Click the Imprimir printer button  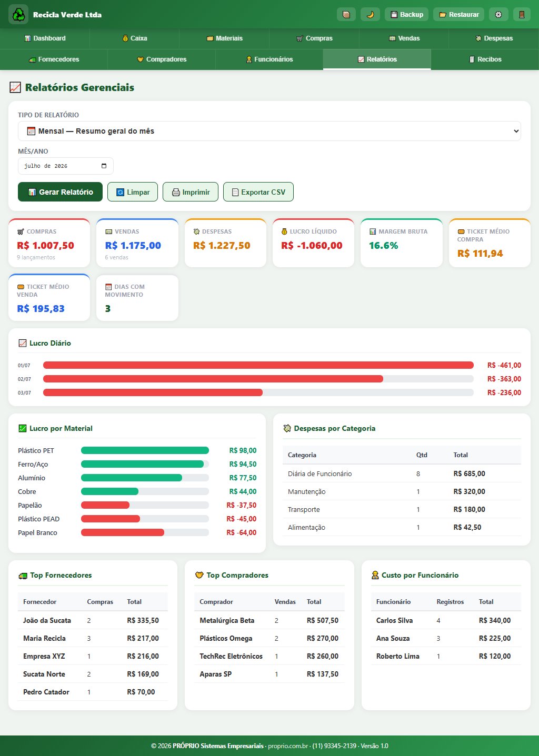pyautogui.click(x=191, y=192)
